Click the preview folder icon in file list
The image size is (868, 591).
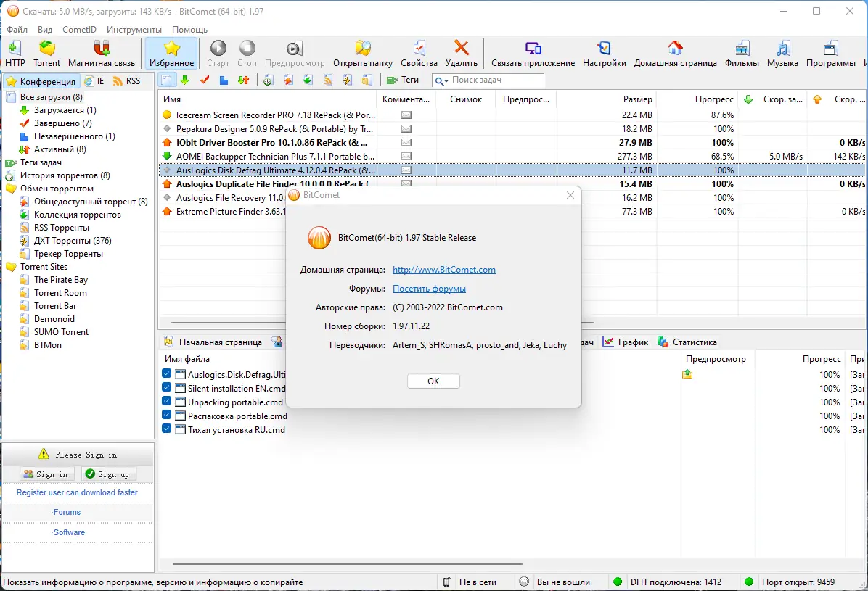coord(687,375)
